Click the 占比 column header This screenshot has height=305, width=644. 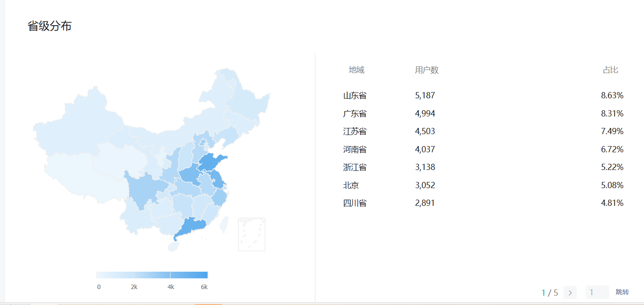[x=610, y=70]
